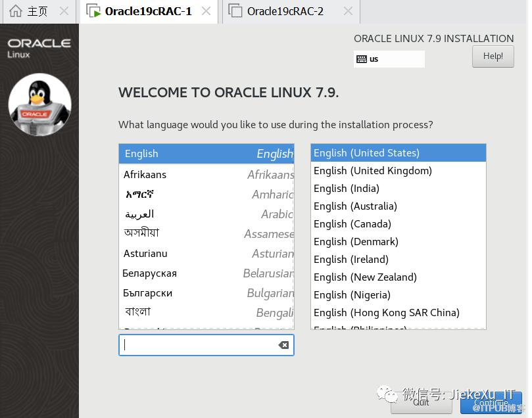Click the Continue button

[x=491, y=403]
